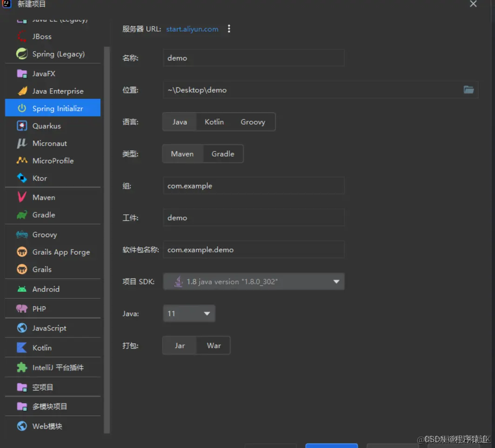Click the project type list scrollbar
Screen dimensions: 495x448
107,240
